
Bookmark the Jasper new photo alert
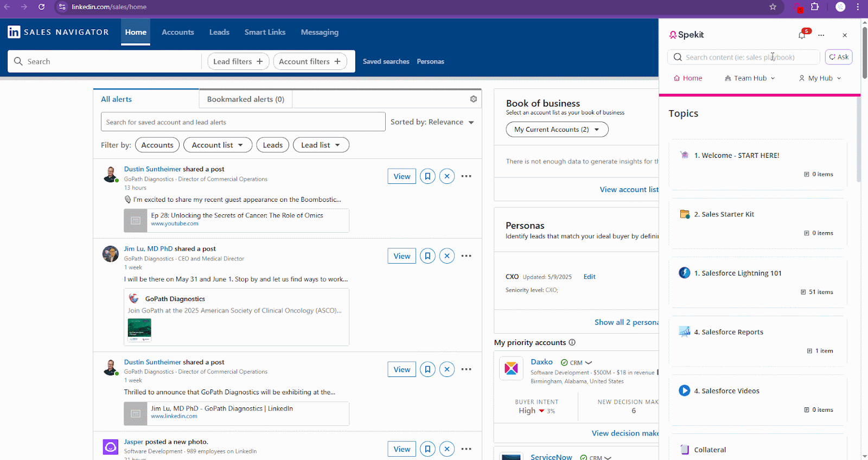[x=427, y=449]
